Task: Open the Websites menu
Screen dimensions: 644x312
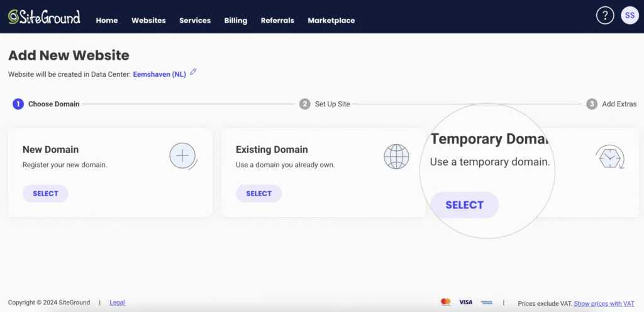Action: 148,20
